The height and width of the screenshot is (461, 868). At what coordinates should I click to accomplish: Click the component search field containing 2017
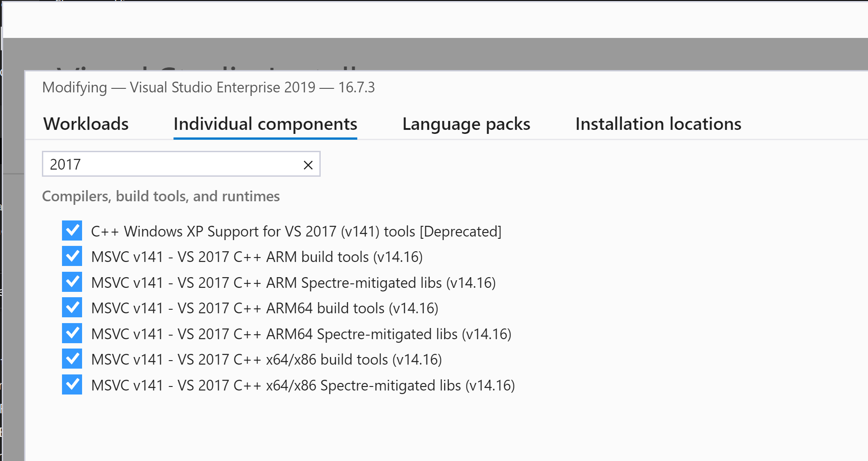coord(169,164)
